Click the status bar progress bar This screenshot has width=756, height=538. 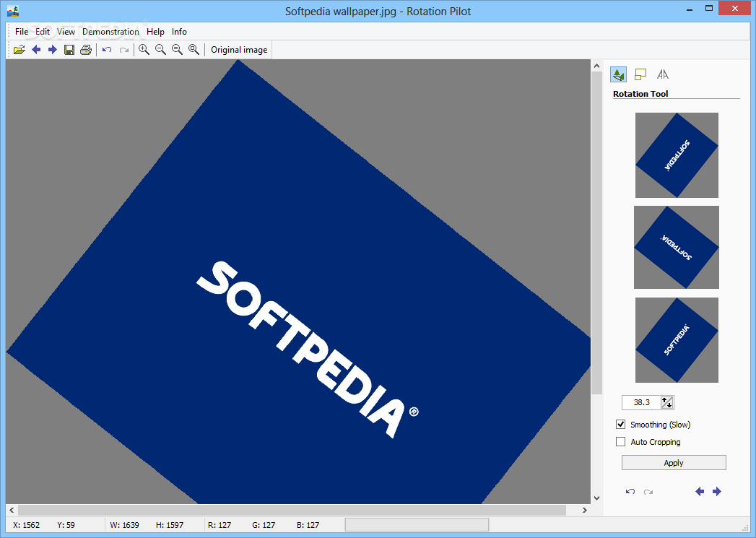coord(417,525)
